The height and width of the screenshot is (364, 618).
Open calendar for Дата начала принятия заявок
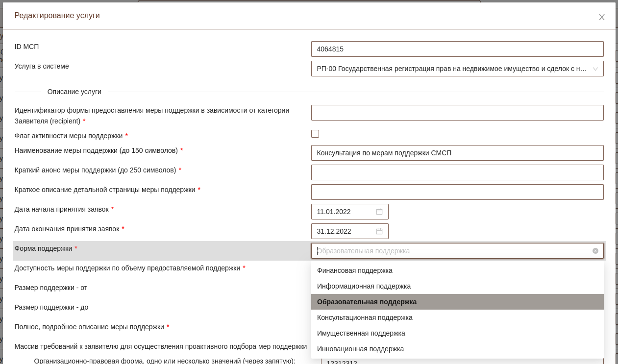click(x=379, y=212)
